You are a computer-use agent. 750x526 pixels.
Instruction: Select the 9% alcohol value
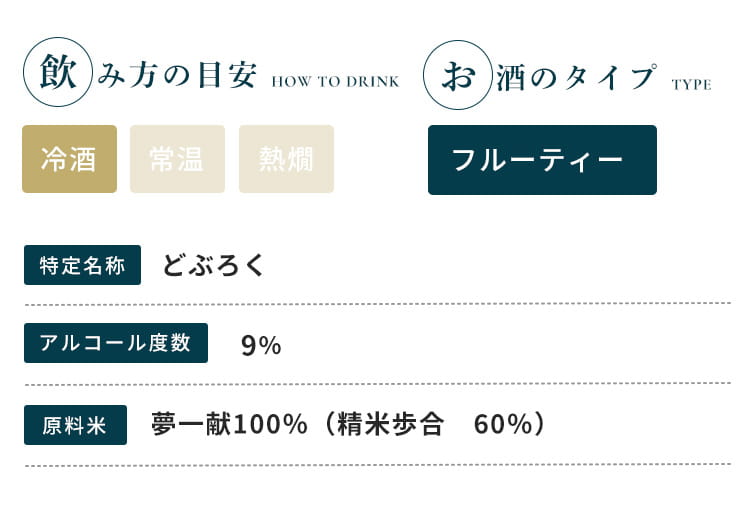pyautogui.click(x=261, y=345)
